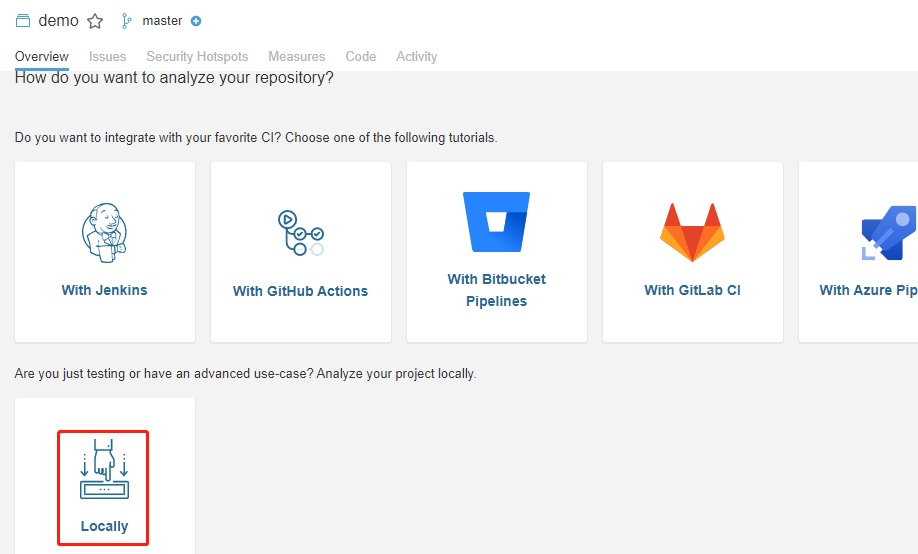The height and width of the screenshot is (554, 918).
Task: Click the Azure Pipelines rocket icon
Action: click(x=888, y=233)
